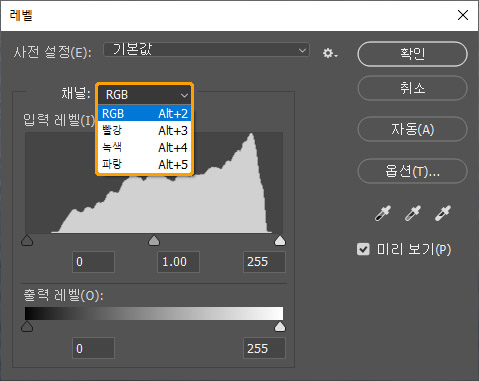Click the input midtone gamma slider
The height and width of the screenshot is (381, 479).
point(154,241)
